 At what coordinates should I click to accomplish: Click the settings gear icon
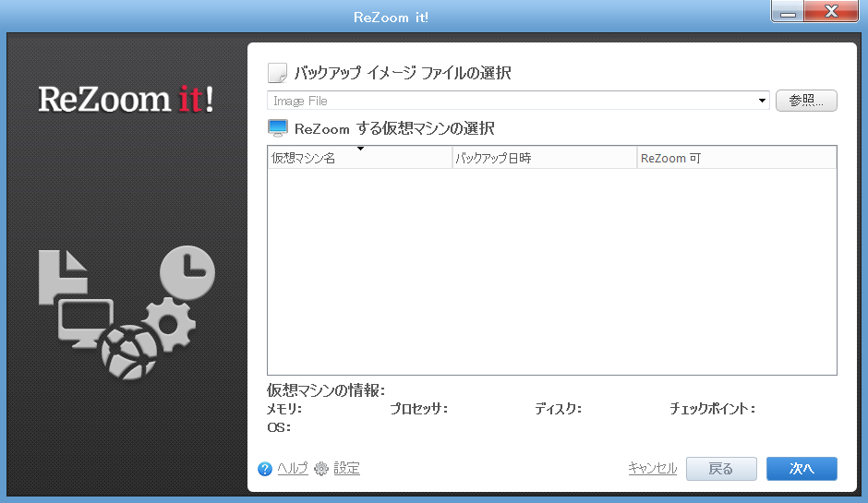point(321,469)
